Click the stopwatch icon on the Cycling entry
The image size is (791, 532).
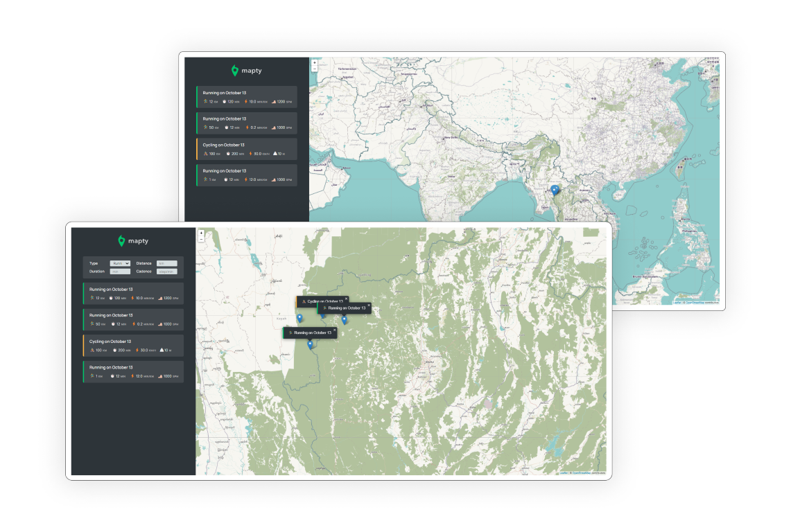[x=114, y=349]
